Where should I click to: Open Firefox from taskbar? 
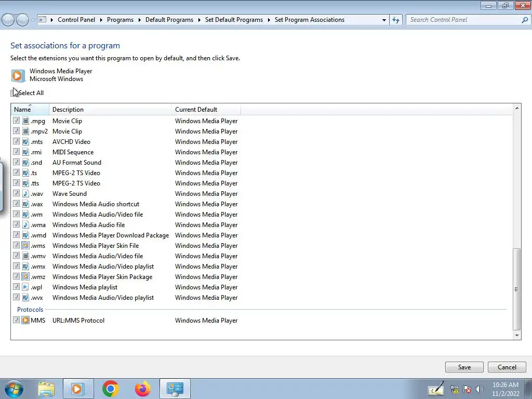(142, 389)
